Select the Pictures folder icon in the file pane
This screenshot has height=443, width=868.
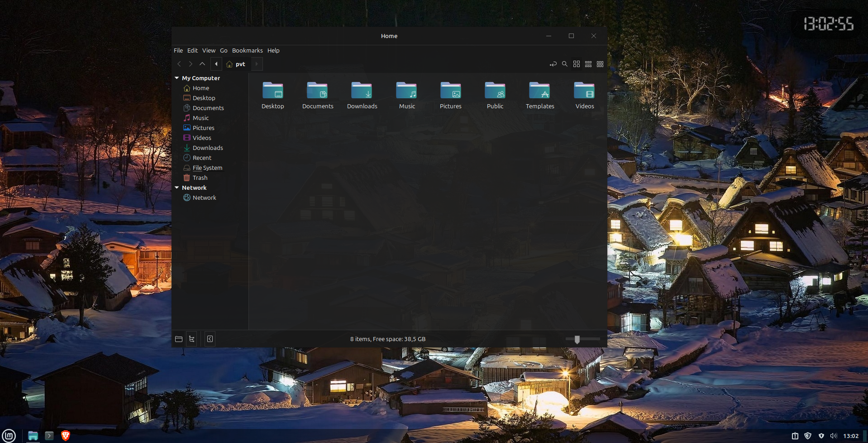coord(451,90)
